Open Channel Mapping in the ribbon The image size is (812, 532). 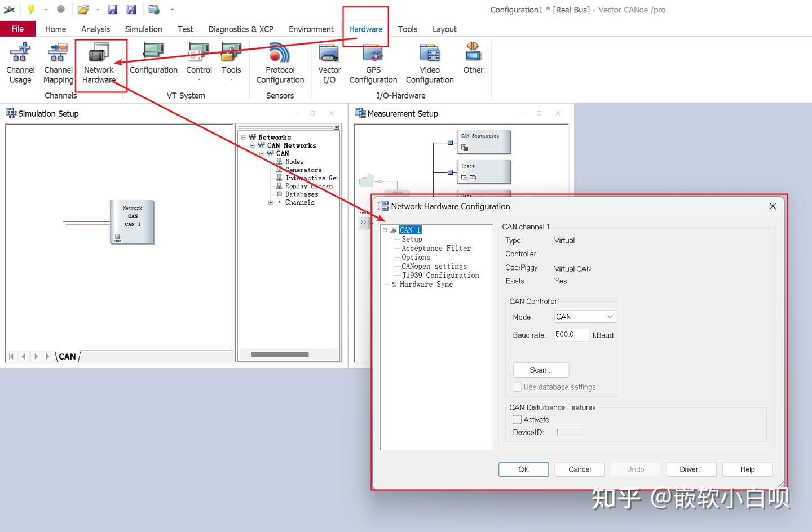(x=58, y=64)
